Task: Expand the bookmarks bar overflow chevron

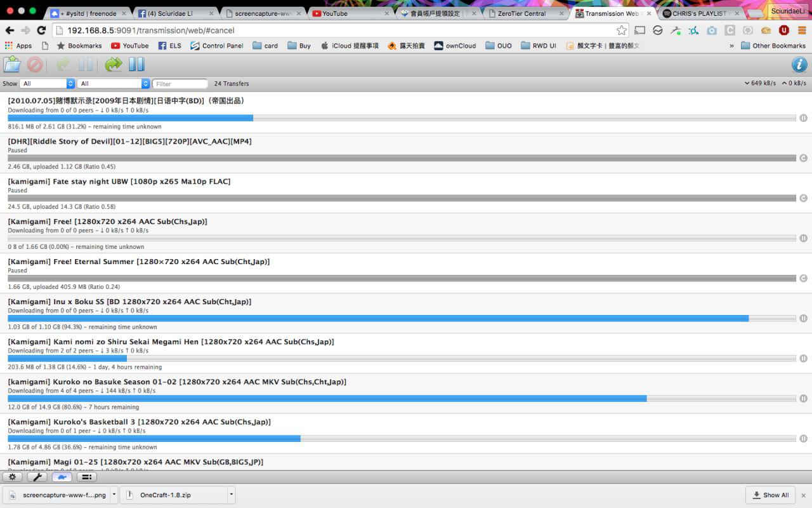Action: point(731,46)
